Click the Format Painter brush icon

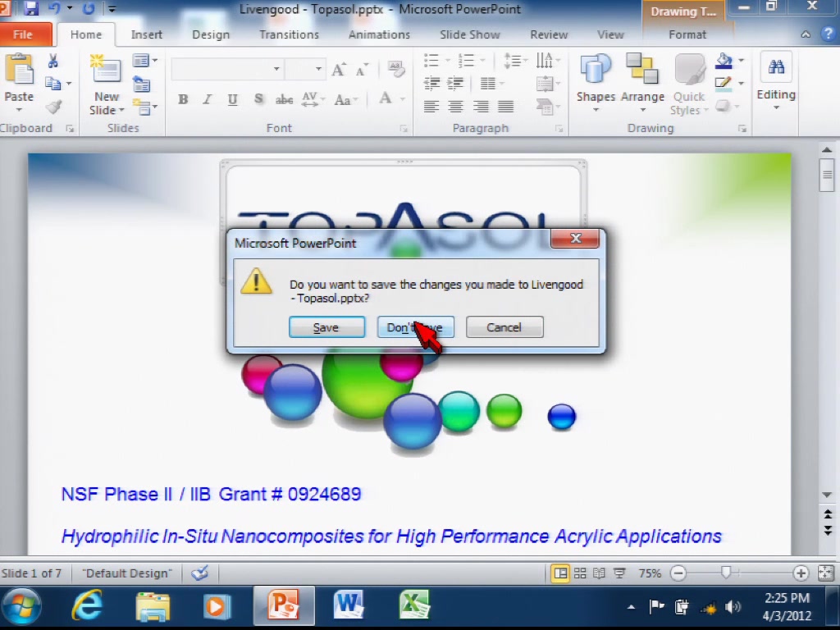(53, 107)
